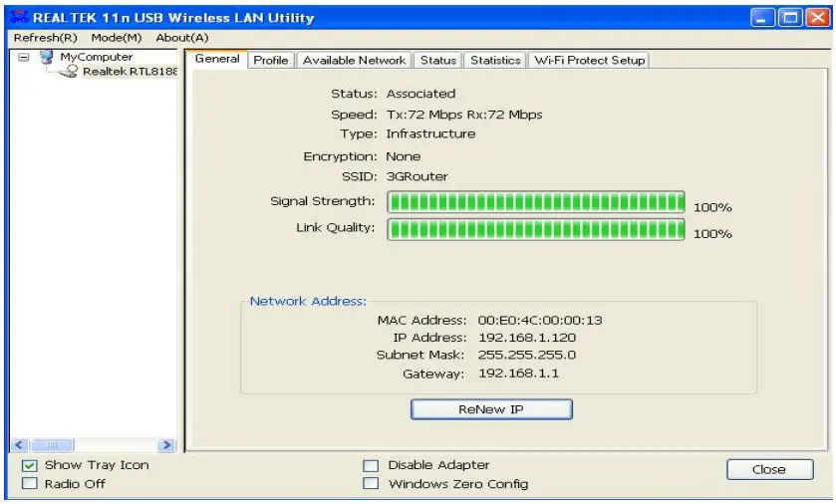Click the MyComputer icon in tree
The height and width of the screenshot is (504, 836).
(47, 57)
